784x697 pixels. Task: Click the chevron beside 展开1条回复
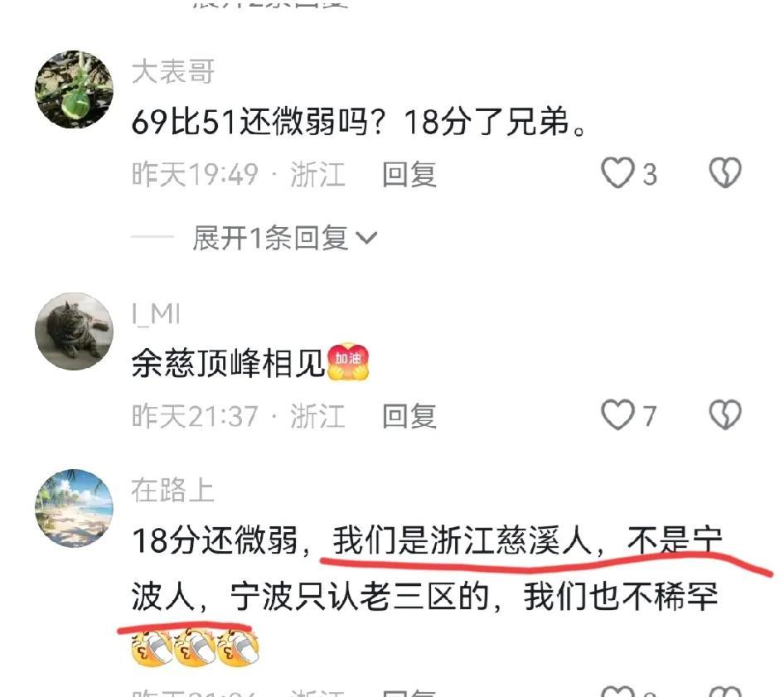[366, 238]
